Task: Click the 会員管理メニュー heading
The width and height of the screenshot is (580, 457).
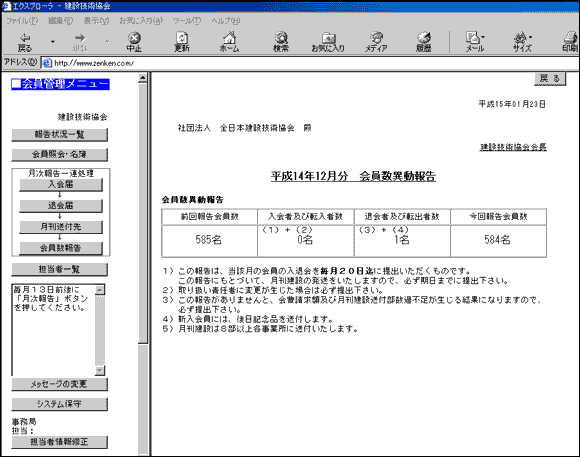Action: click(60, 84)
